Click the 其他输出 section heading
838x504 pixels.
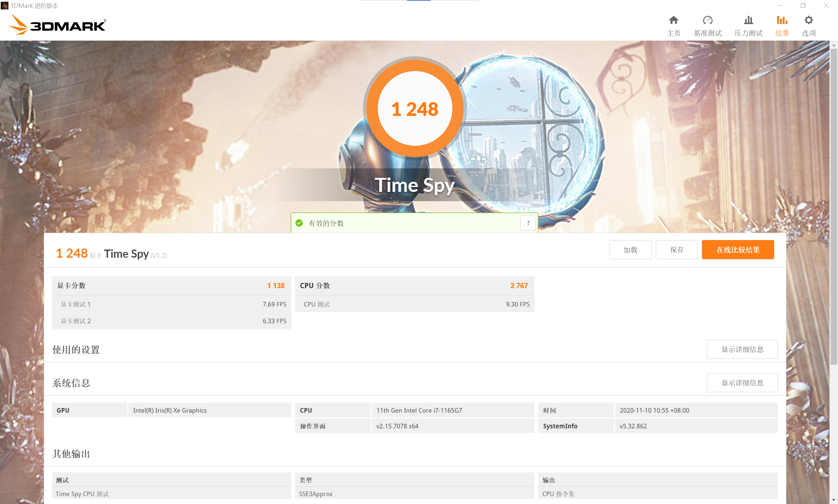(71, 454)
